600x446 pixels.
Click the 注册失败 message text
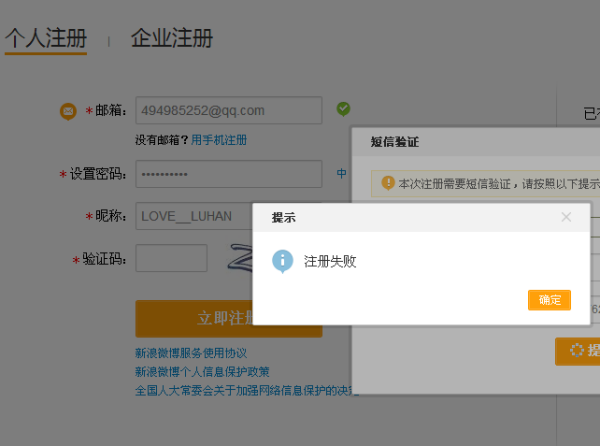tap(330, 262)
